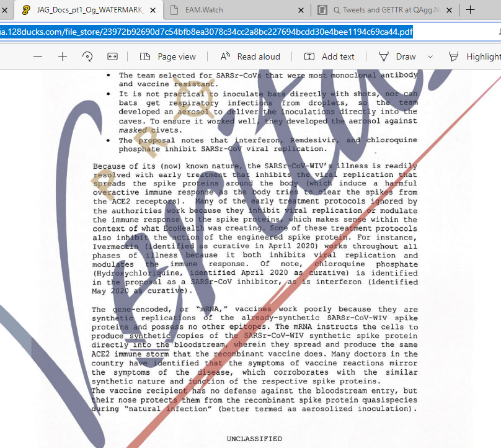Open Page view options
Viewport: 501px width, 448px height.
[x=168, y=56]
